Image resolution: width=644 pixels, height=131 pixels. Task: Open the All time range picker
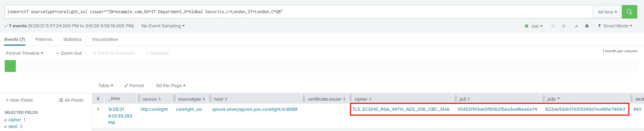click(x=607, y=12)
